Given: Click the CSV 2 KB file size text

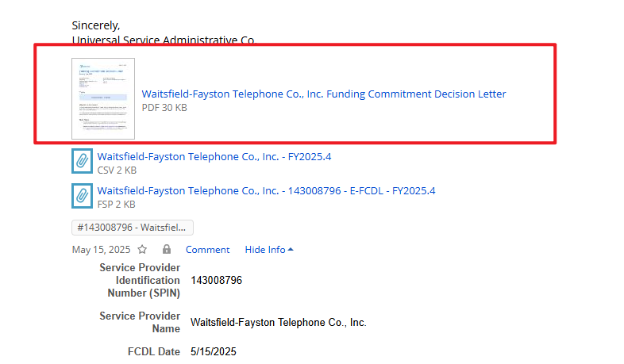Looking at the screenshot, I should coord(117,170).
